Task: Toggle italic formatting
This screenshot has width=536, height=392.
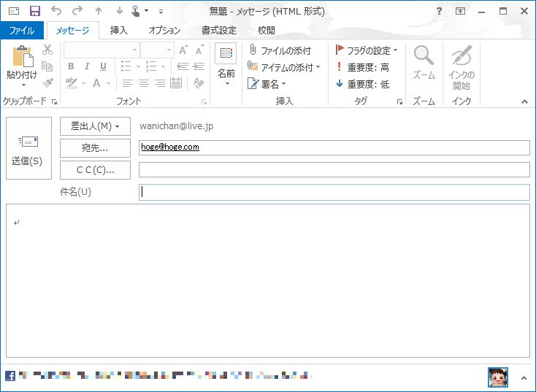Action: tap(87, 66)
